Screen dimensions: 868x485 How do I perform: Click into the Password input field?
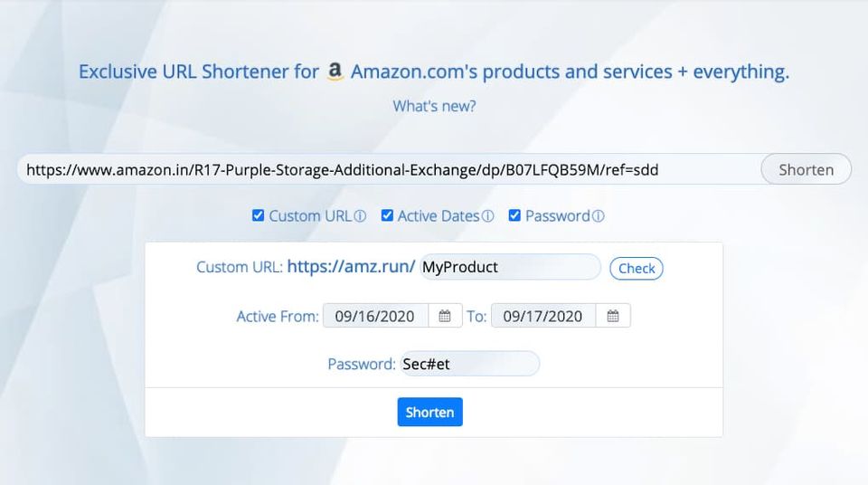(x=469, y=364)
